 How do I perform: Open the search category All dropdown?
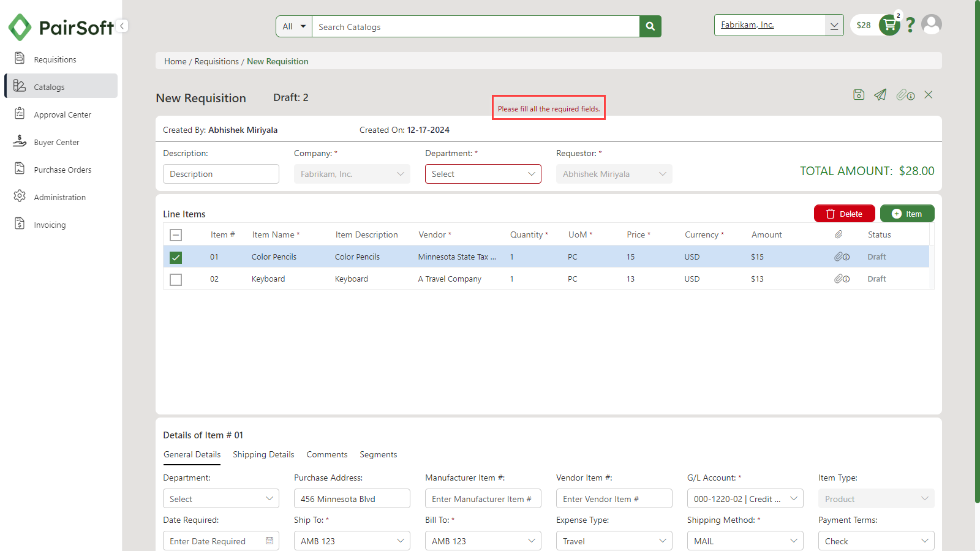tap(294, 26)
